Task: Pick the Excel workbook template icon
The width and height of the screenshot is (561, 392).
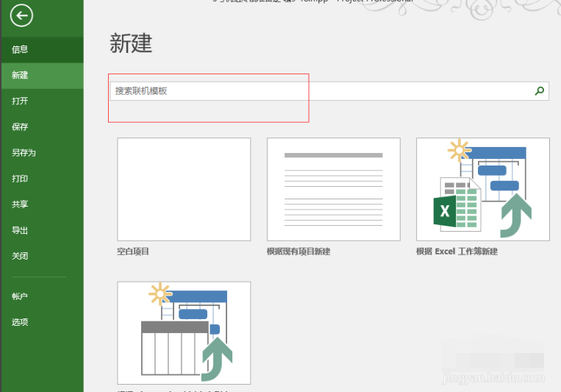Action: (482, 189)
